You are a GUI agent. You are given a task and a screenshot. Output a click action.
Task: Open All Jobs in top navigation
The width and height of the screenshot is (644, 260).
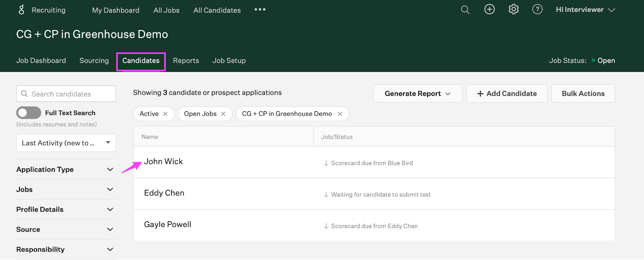166,10
